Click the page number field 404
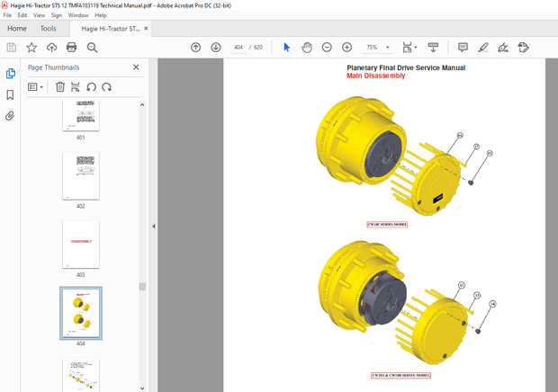Screen dimensions: 558x392 tap(238, 48)
